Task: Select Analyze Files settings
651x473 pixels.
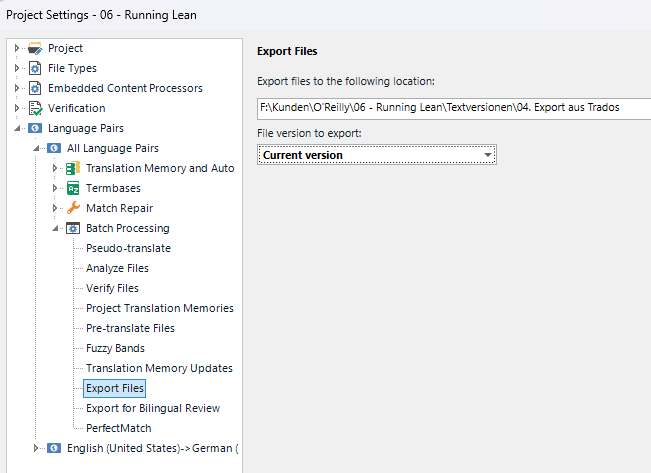Action: pyautogui.click(x=117, y=268)
